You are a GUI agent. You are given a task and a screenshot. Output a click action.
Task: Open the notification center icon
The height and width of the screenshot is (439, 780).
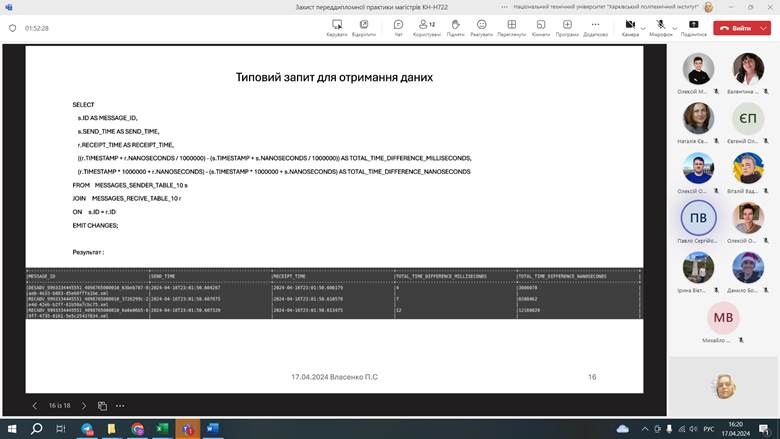coord(765,429)
